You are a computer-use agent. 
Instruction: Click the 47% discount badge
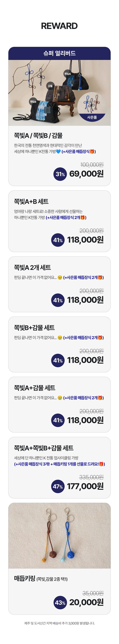(58, 486)
